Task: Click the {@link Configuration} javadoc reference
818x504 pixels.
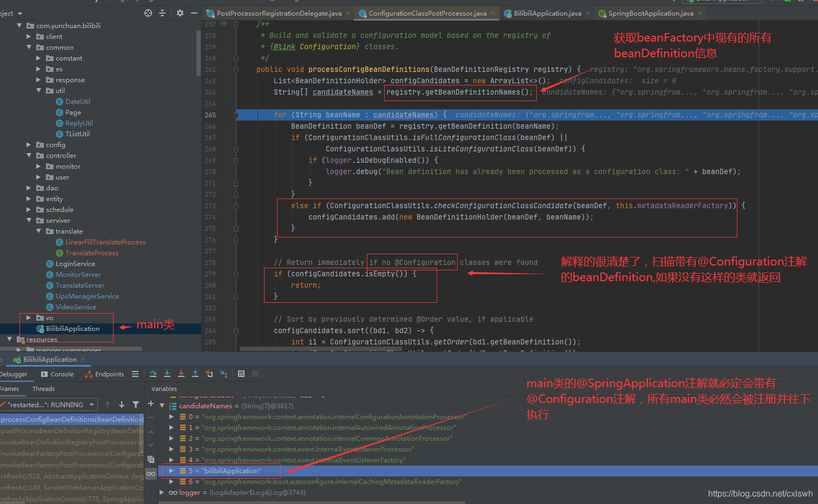Action: pyautogui.click(x=315, y=47)
